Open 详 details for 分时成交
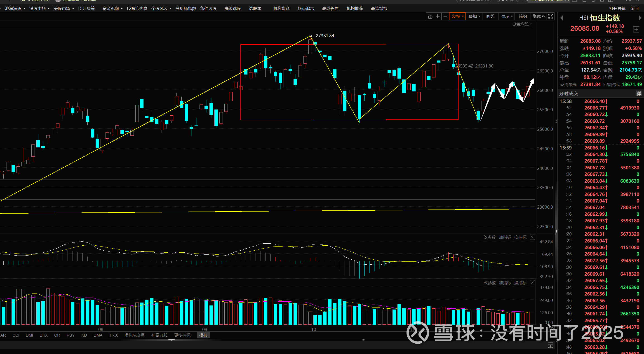The width and height of the screenshot is (644, 354). pos(639,94)
